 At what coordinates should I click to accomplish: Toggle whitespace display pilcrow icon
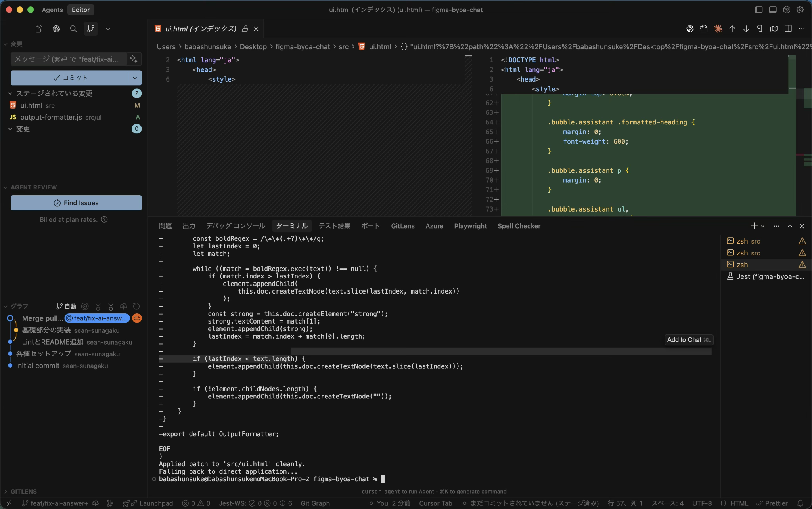click(760, 29)
